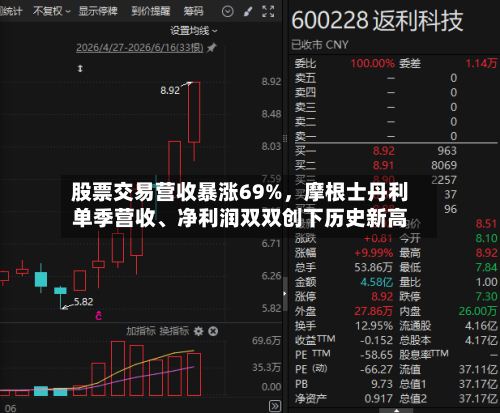Click the 收益TTM value -0.152
500x413 pixels.
pyautogui.click(x=376, y=340)
